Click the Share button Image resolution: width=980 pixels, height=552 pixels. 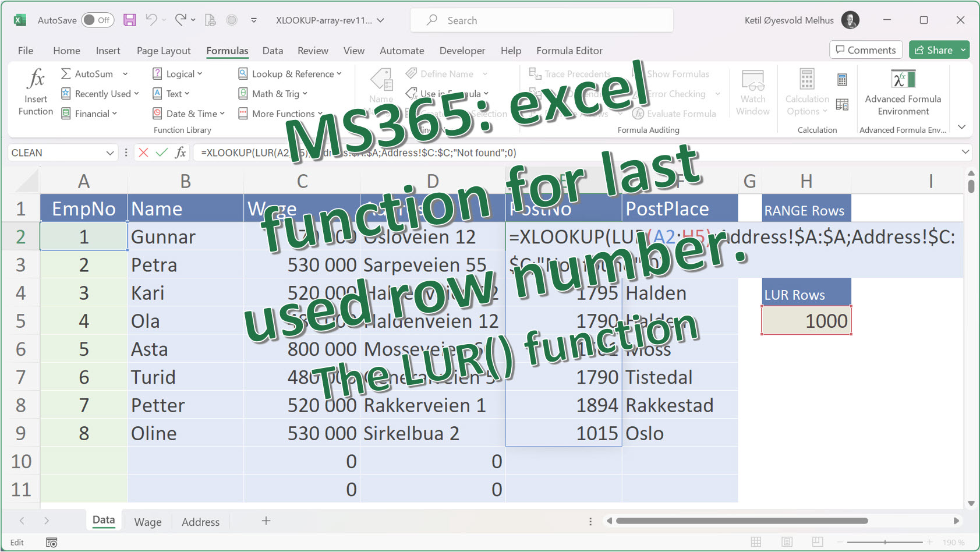coord(934,49)
